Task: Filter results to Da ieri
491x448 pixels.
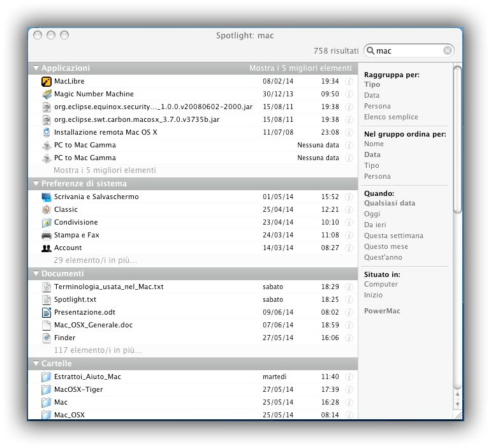Action: [x=375, y=225]
